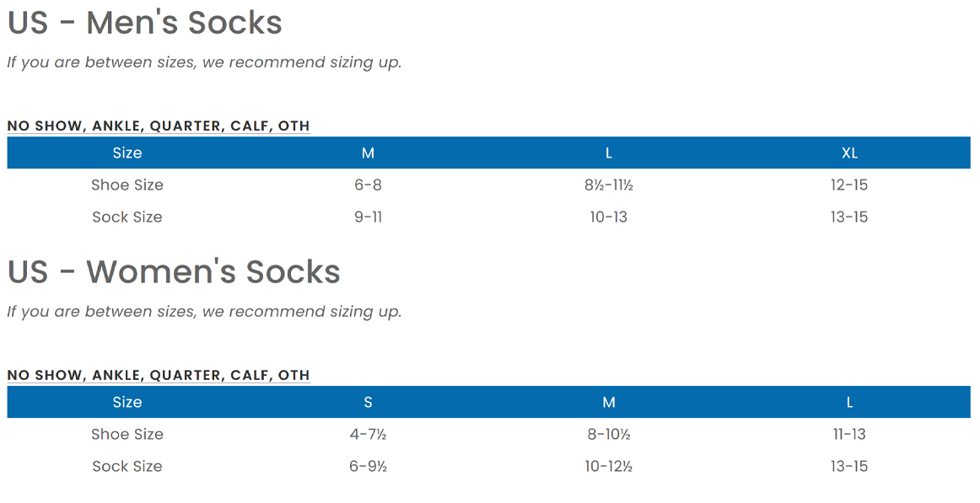980x503 pixels.
Task: Click the men's sizing-up recommendation note
Action: click(204, 63)
